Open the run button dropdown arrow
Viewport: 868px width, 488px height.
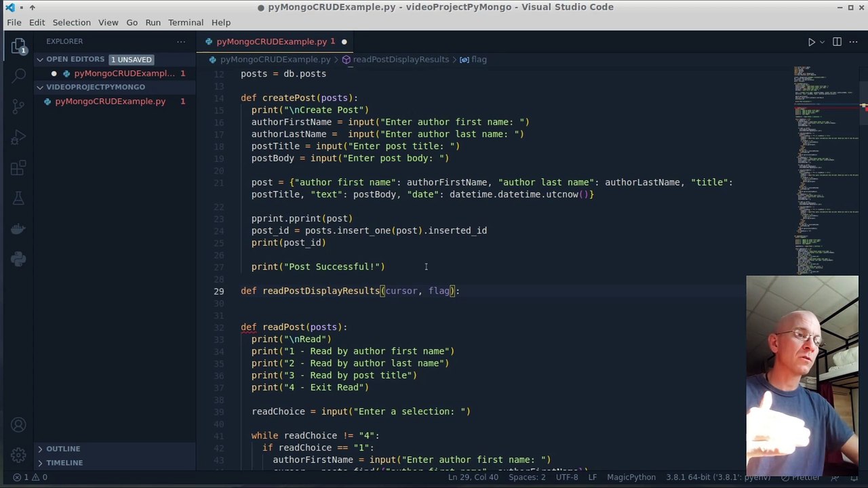click(822, 42)
